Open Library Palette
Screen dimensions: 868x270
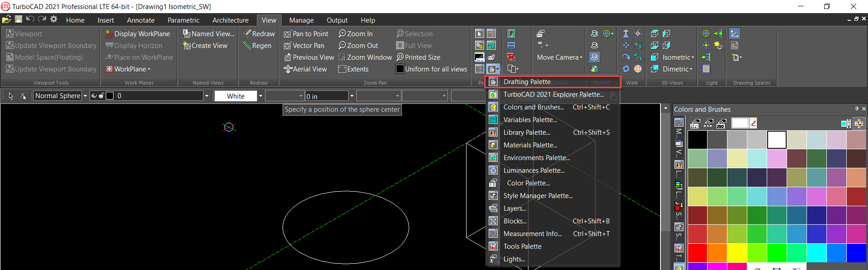coord(553,133)
